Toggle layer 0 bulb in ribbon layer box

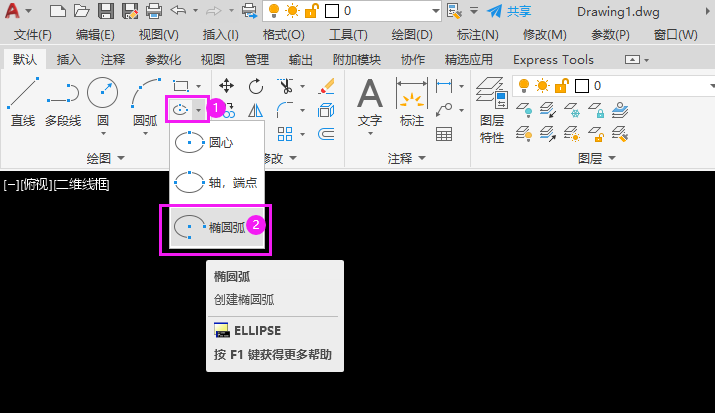point(524,86)
